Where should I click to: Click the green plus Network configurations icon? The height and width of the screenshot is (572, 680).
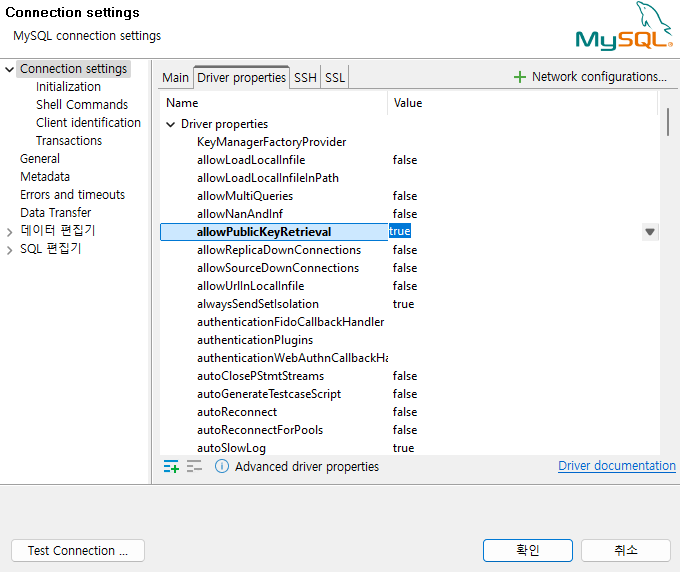[x=520, y=77]
